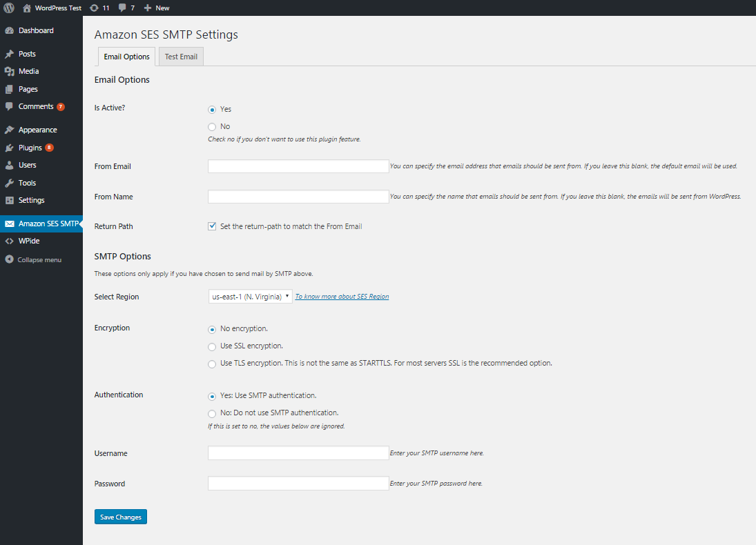Switch to the Email Options tab

pyautogui.click(x=127, y=57)
